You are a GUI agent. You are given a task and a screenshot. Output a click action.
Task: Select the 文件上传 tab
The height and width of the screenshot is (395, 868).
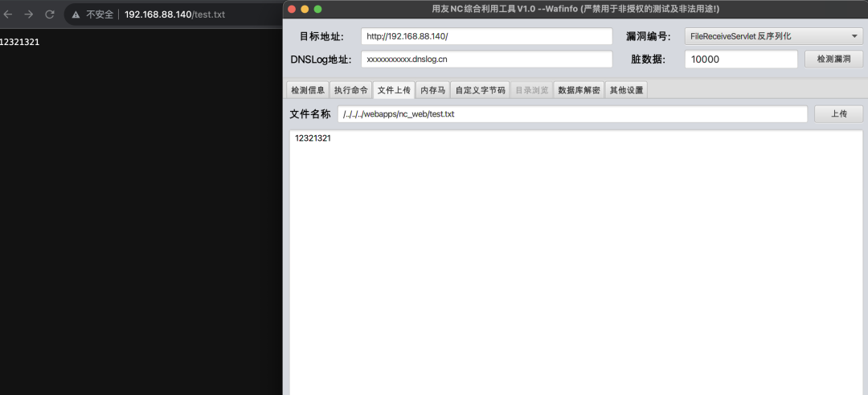coord(394,90)
